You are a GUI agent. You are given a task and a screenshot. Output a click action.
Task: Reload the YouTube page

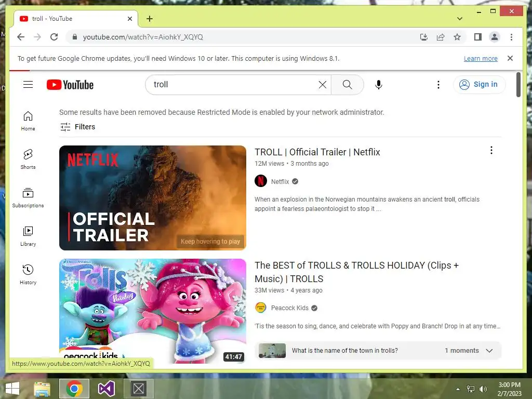(54, 37)
